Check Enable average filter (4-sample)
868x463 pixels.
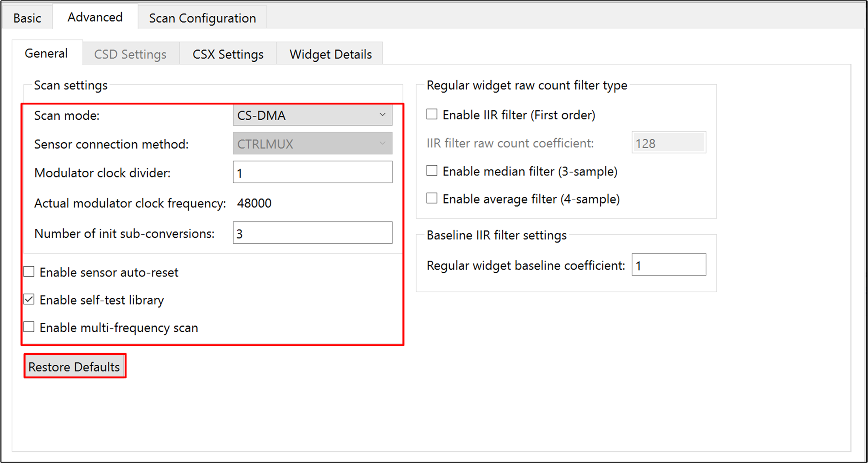click(432, 198)
